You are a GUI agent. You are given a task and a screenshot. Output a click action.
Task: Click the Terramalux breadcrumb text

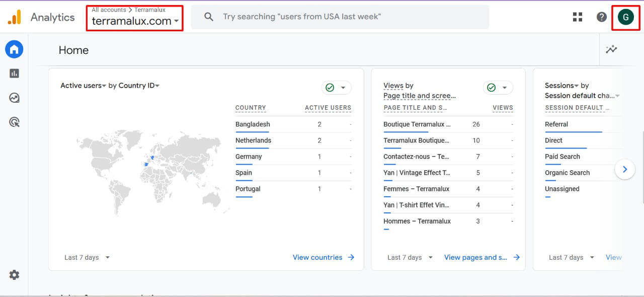[150, 10]
